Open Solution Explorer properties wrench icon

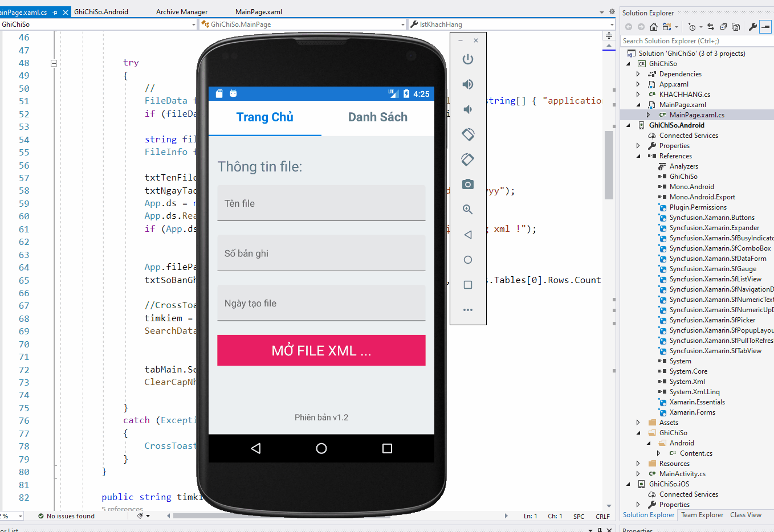tap(752, 27)
